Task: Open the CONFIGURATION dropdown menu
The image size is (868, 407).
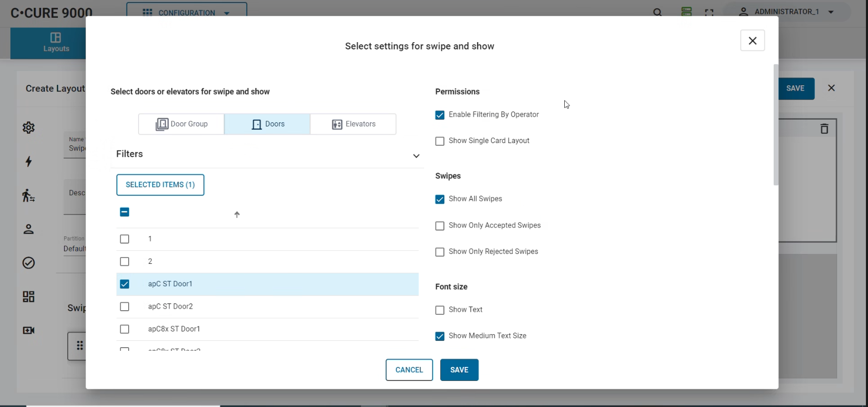Action: pyautogui.click(x=187, y=12)
